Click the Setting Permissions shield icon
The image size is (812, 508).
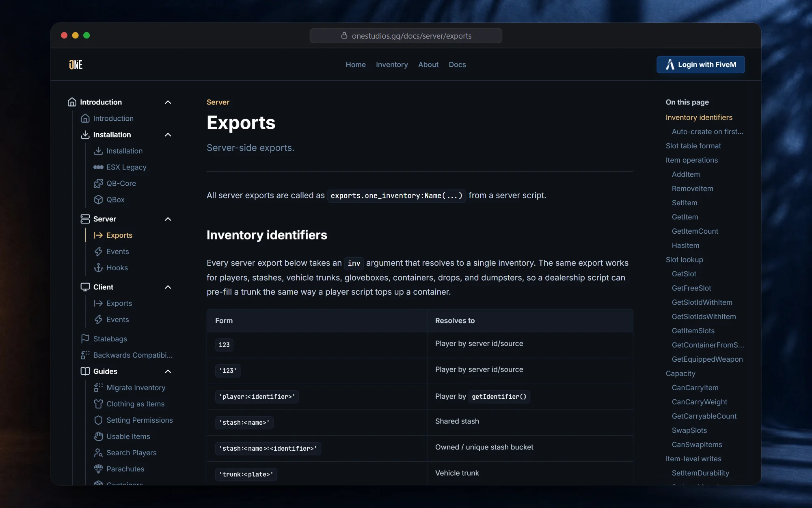(98, 420)
